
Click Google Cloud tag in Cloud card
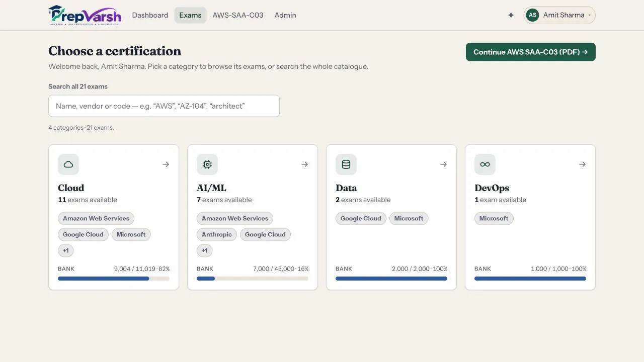click(x=83, y=235)
